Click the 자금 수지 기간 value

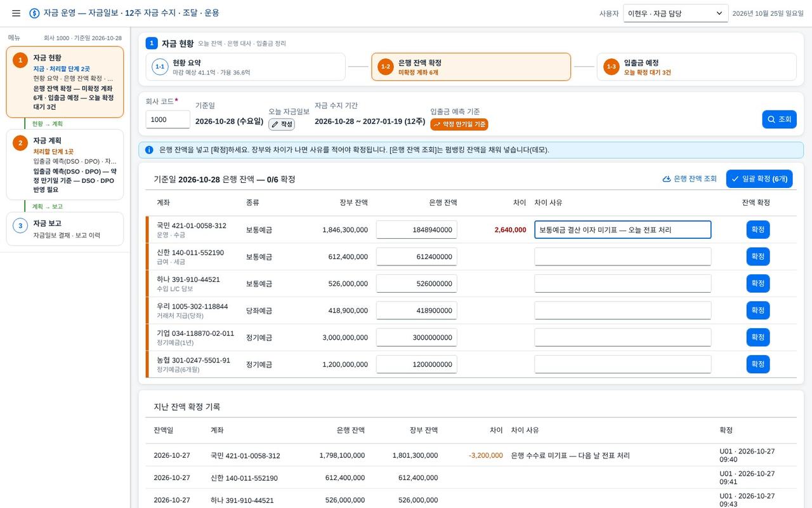pos(370,121)
